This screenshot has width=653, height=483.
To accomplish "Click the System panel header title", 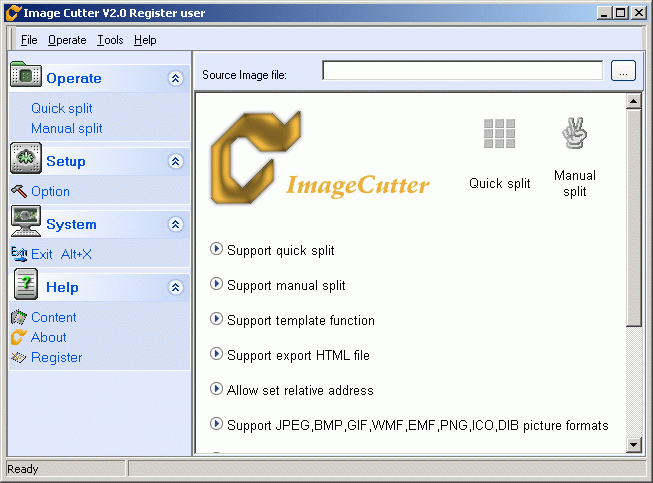I will pyautogui.click(x=71, y=224).
